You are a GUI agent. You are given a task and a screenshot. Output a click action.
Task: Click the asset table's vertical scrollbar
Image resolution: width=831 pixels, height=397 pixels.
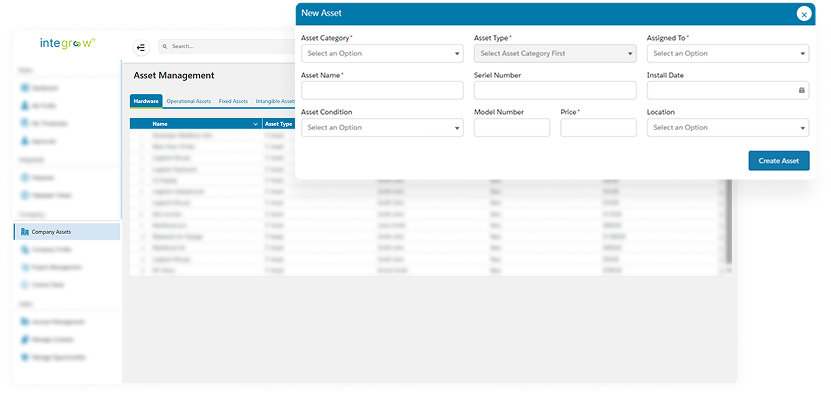729,222
